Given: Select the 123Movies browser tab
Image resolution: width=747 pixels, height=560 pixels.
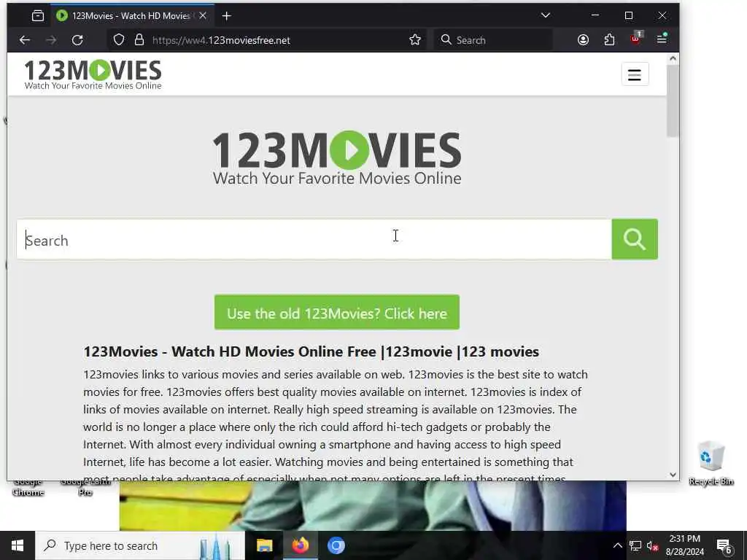Looking at the screenshot, I should (x=133, y=16).
